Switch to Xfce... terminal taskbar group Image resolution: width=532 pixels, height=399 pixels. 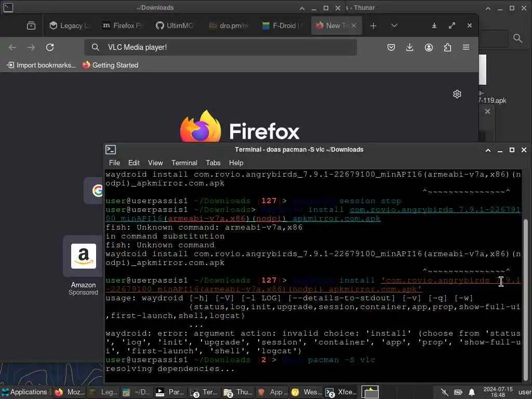(341, 392)
